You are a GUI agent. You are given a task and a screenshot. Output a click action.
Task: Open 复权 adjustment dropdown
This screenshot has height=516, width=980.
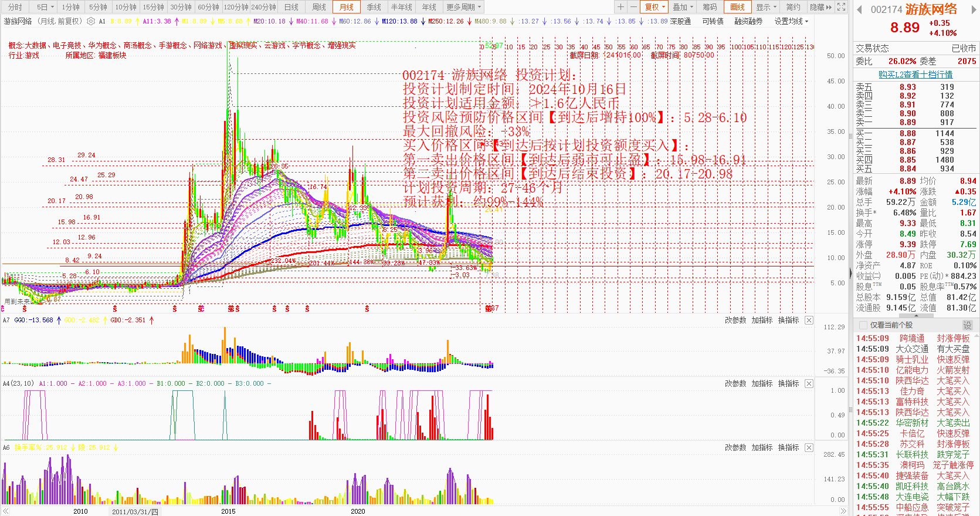click(655, 7)
